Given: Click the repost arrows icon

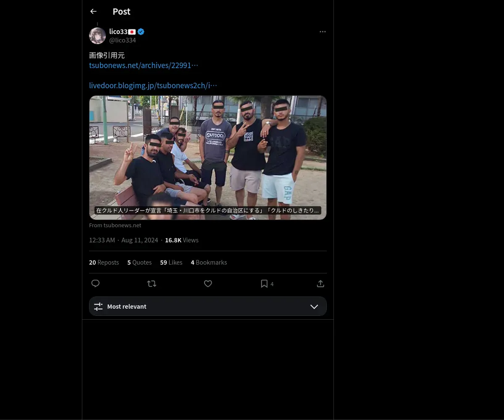Looking at the screenshot, I should point(152,283).
